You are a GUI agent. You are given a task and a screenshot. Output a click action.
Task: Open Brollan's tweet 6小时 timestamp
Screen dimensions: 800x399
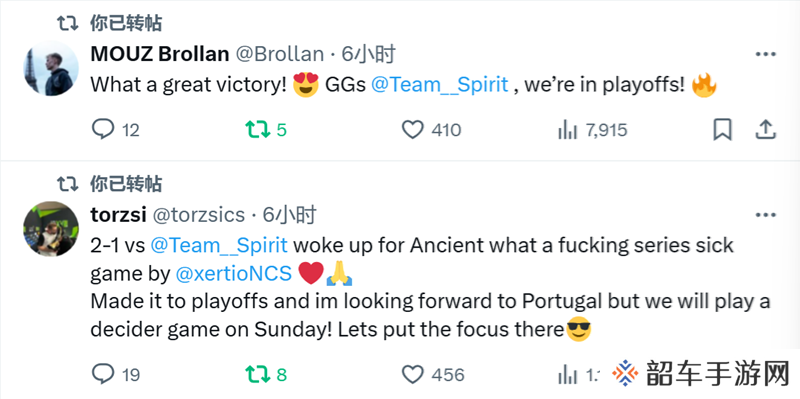(368, 54)
